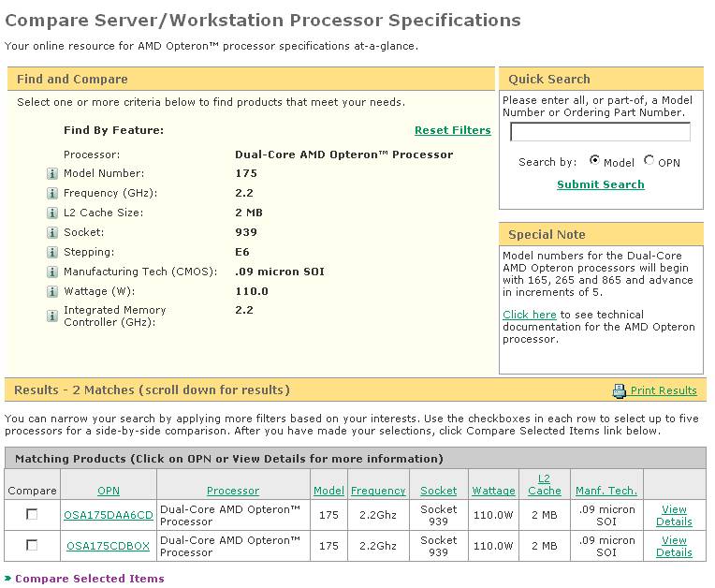Click the '110.0' wattage filter value

(252, 291)
